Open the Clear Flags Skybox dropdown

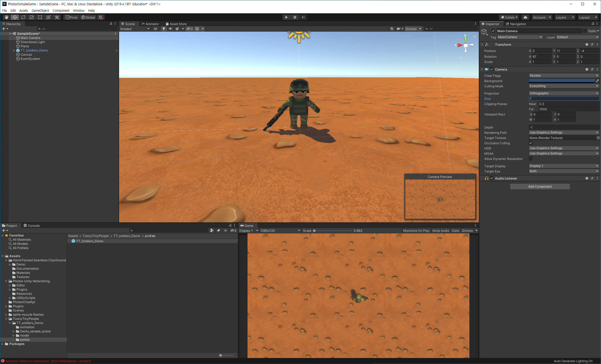(564, 76)
